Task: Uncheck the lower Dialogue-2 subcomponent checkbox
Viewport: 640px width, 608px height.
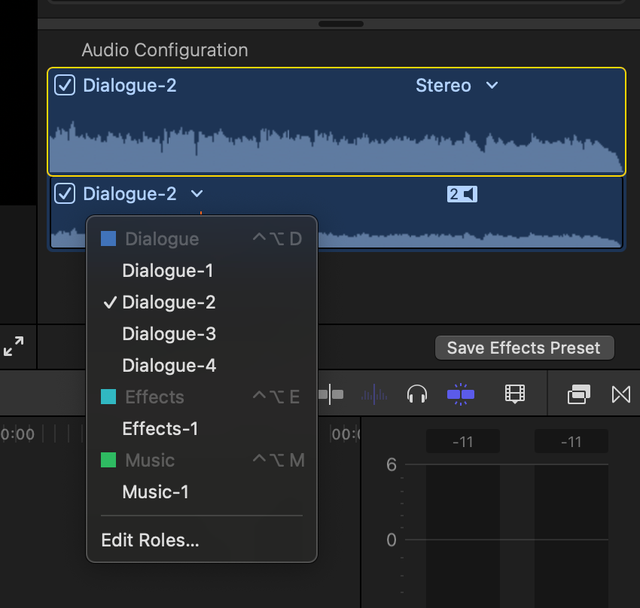Action: click(x=64, y=193)
